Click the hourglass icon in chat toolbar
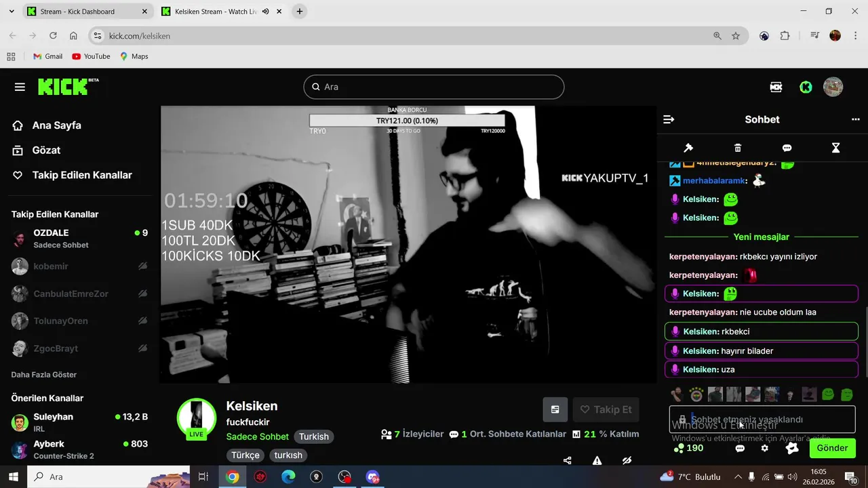This screenshot has width=868, height=488. pos(836,148)
